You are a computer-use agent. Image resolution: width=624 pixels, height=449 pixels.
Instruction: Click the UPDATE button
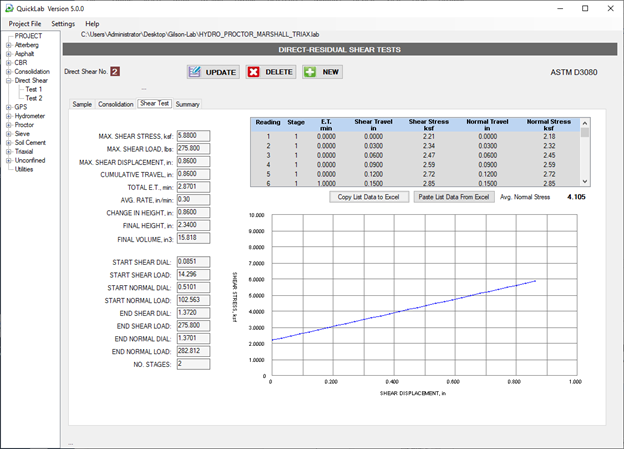pos(213,72)
